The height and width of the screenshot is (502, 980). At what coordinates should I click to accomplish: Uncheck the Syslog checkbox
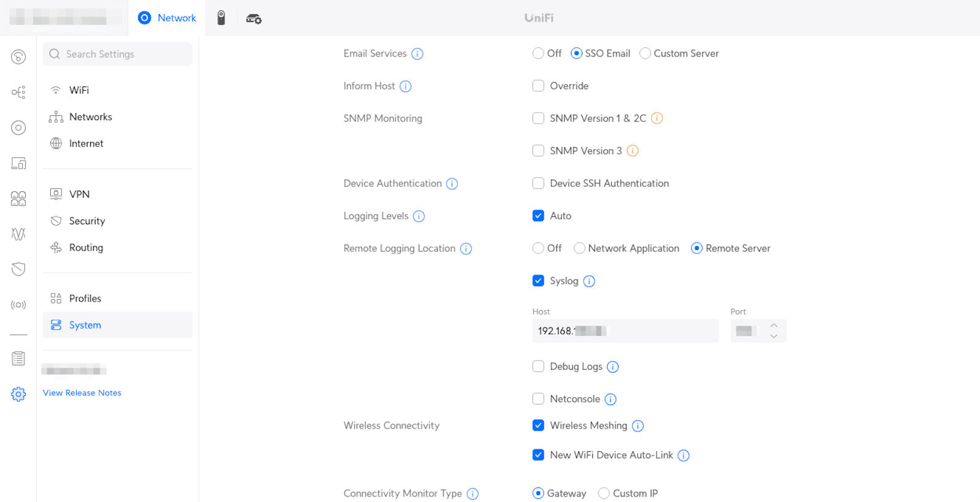[538, 281]
